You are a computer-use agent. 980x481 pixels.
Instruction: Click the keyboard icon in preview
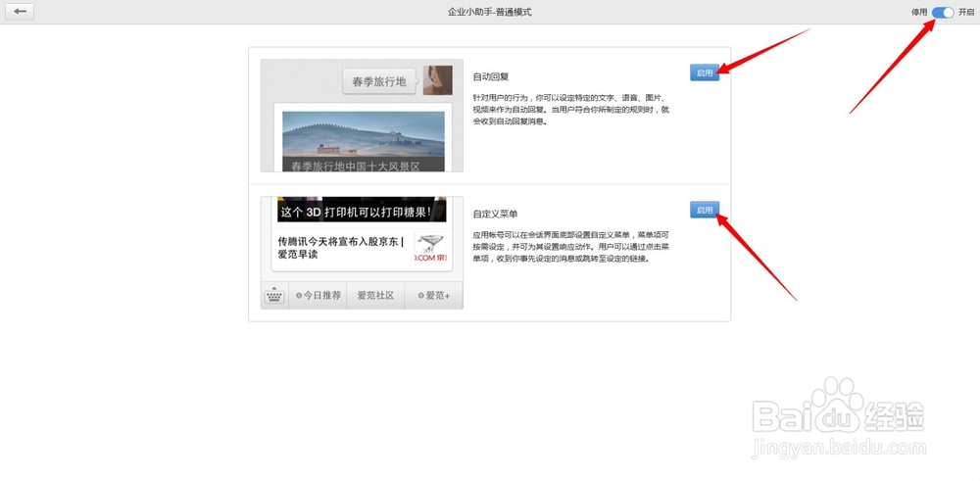coord(274,296)
